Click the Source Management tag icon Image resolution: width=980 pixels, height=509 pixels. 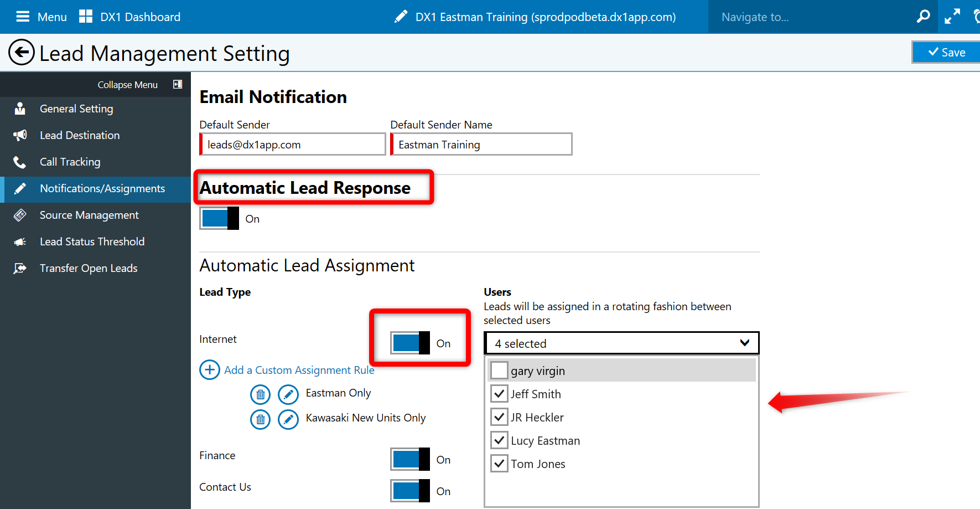[20, 215]
